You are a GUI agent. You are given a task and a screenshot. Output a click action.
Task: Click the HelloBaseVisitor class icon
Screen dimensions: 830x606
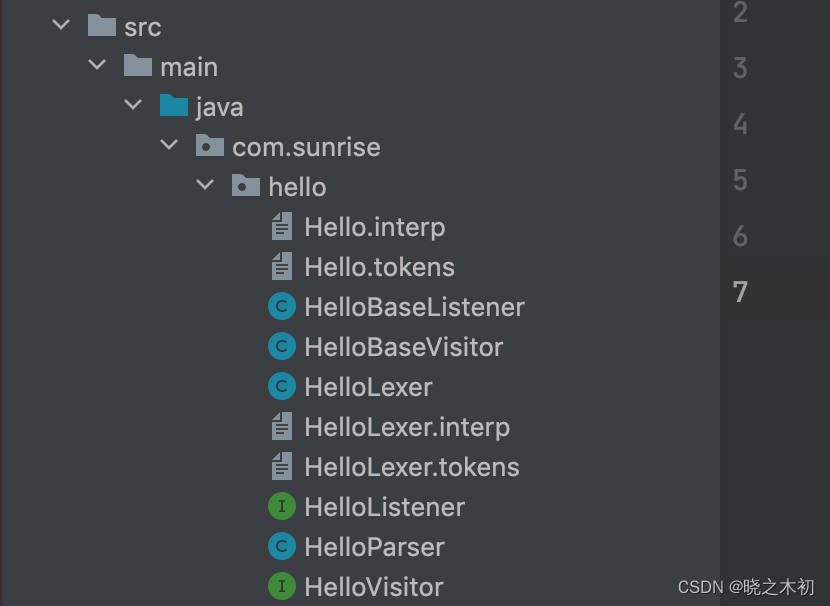pyautogui.click(x=282, y=347)
